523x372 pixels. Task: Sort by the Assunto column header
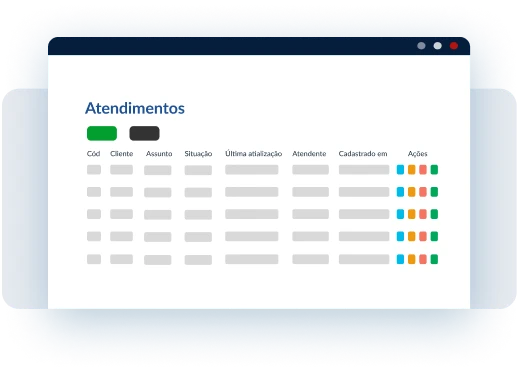pyautogui.click(x=159, y=154)
